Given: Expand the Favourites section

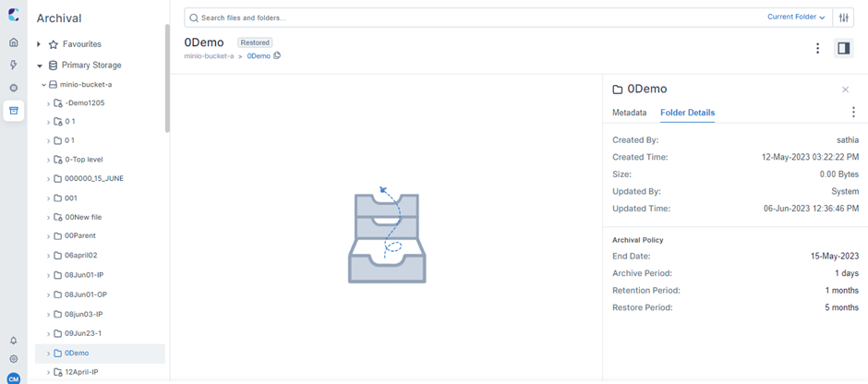Looking at the screenshot, I should pos(39,44).
